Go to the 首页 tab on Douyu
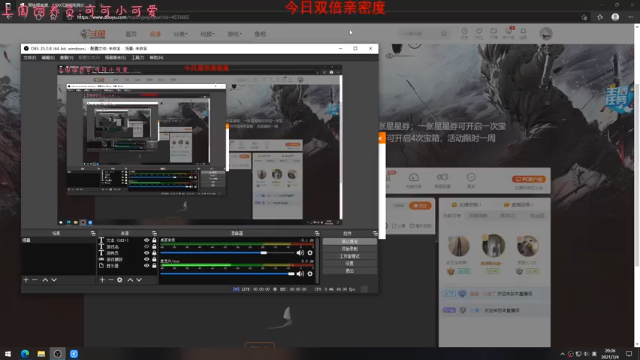The height and width of the screenshot is (360, 640). [131, 34]
